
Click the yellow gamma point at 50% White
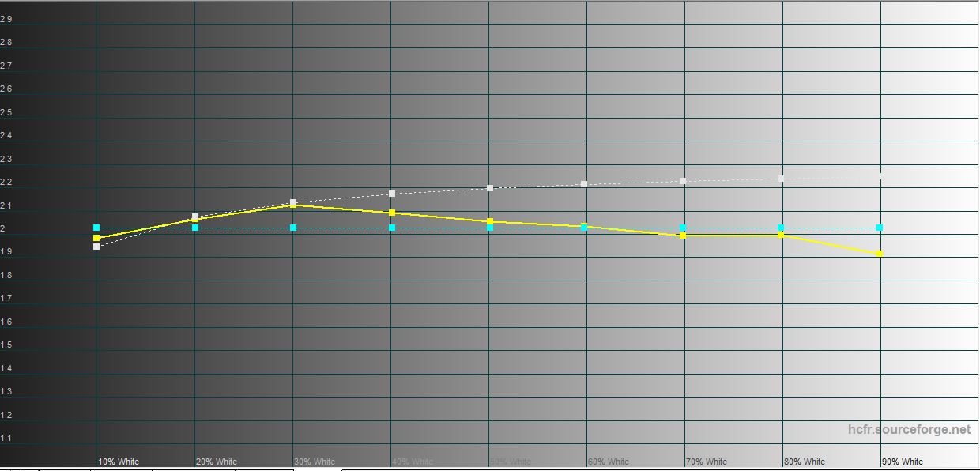click(490, 221)
